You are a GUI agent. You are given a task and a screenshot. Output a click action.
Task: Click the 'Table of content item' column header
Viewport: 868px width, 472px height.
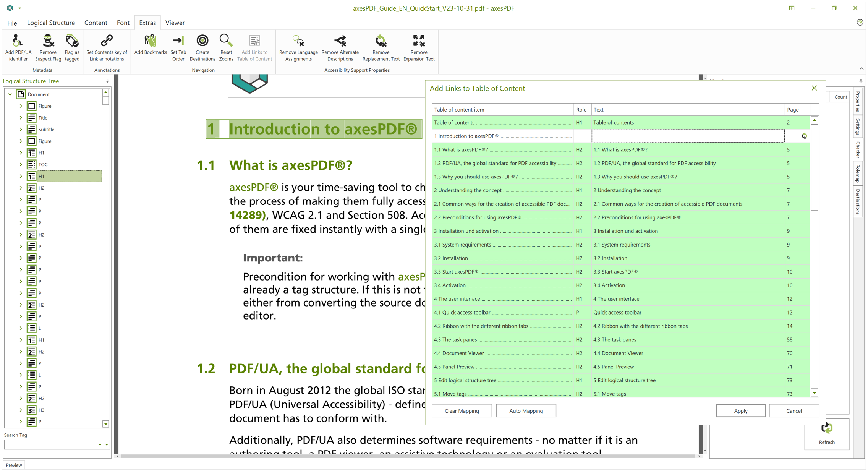point(503,110)
